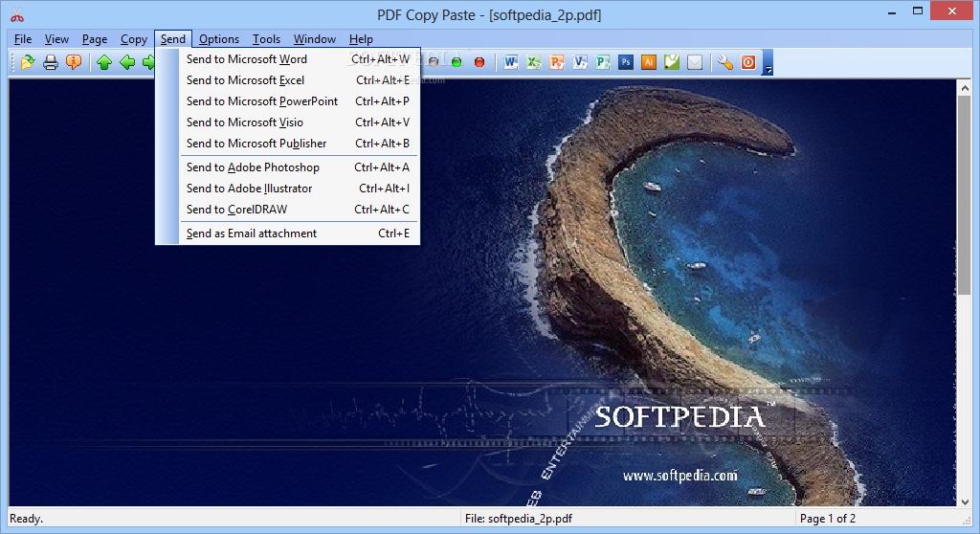Viewport: 980px width, 534px height.
Task: Click the Microsoft Word toolbar icon
Action: coord(511,62)
